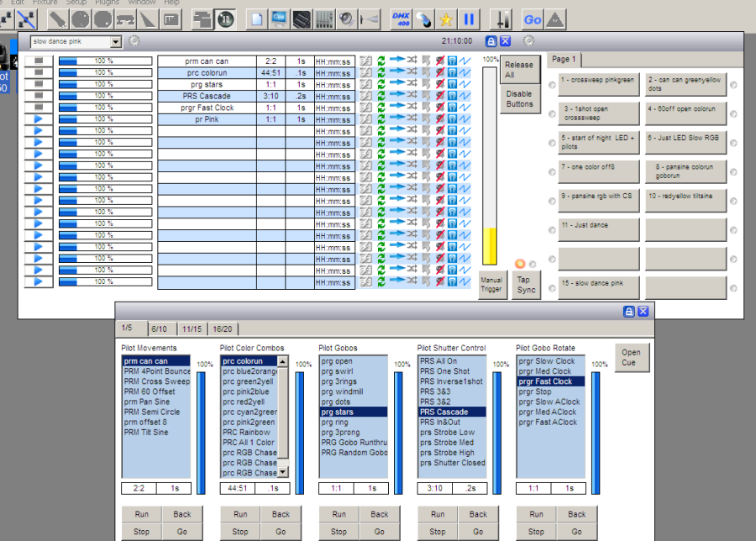Switch to the 11/15 tab
756x541 pixels.
coord(192,328)
